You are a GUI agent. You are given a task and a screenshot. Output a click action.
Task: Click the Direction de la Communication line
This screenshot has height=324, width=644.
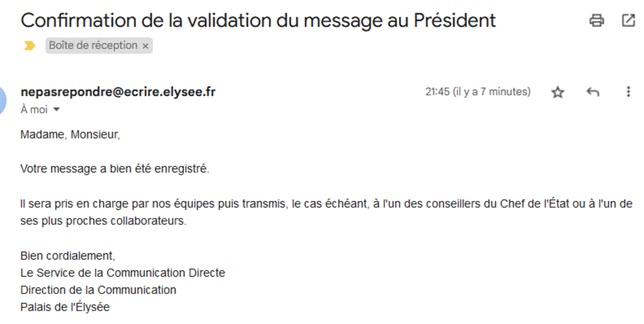[x=98, y=290]
